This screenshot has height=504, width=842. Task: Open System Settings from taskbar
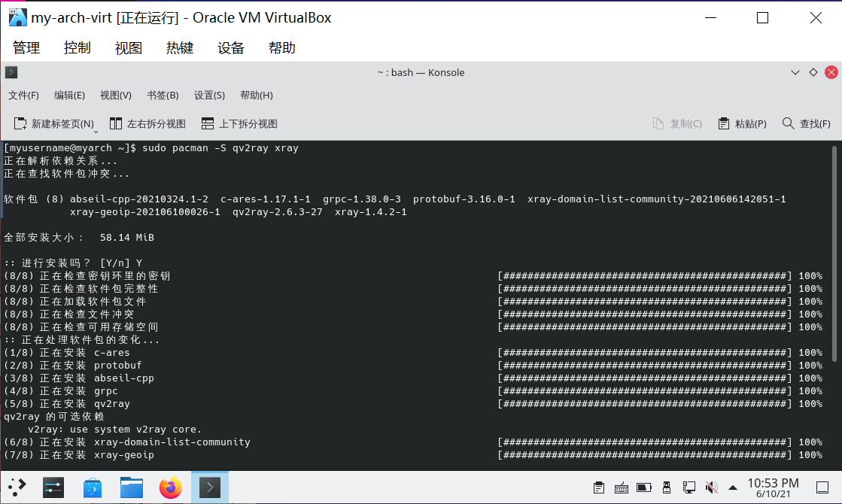[x=53, y=487]
